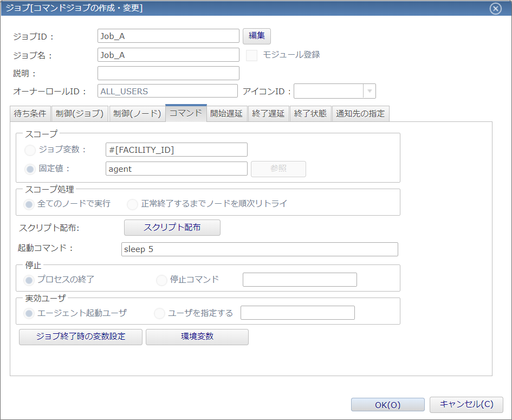The image size is (512, 420).
Task: Close the dialog with the X icon
Action: (495, 9)
